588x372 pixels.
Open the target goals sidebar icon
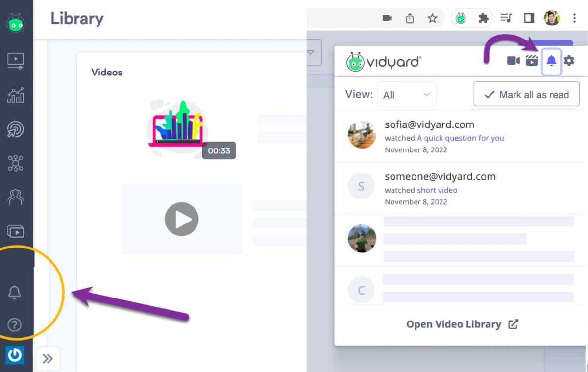pyautogui.click(x=16, y=129)
